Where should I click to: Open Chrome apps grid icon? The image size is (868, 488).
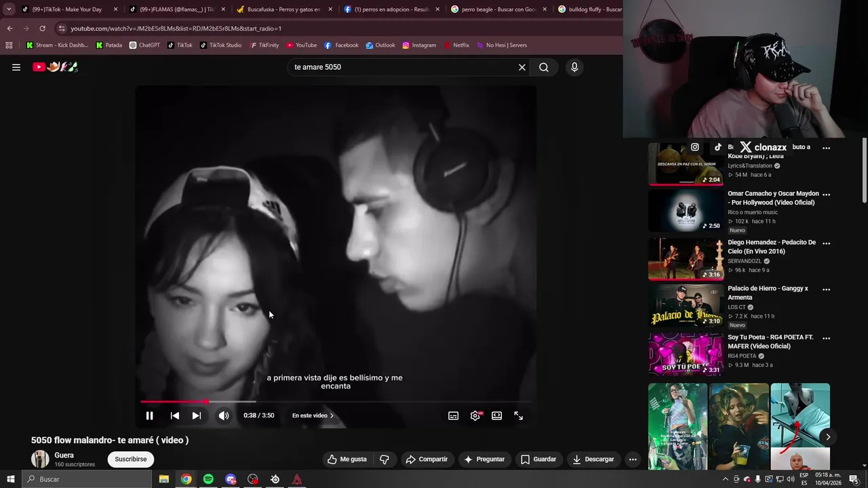9,45
